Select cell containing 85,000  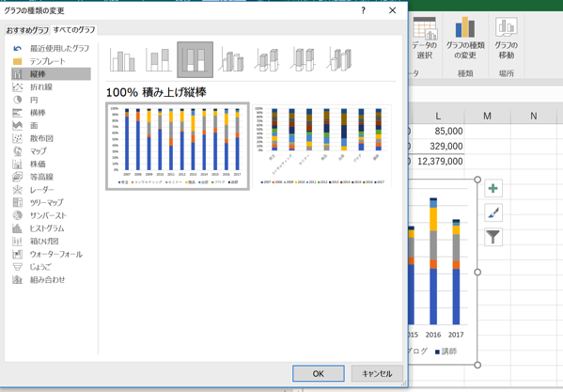438,131
